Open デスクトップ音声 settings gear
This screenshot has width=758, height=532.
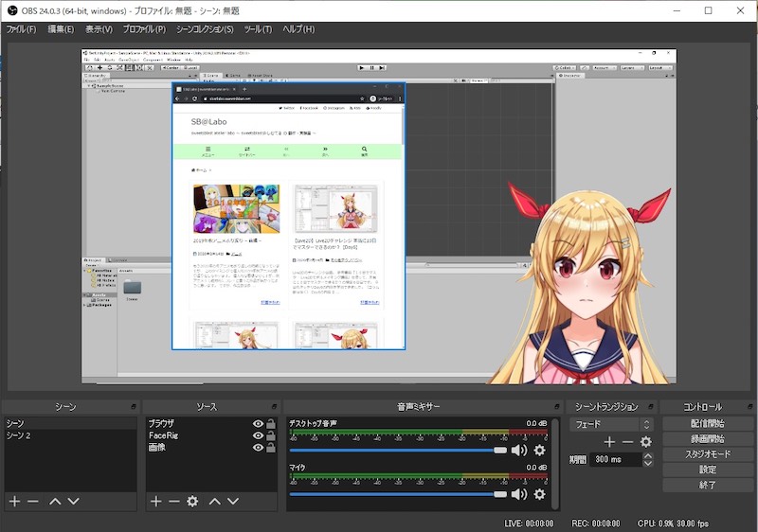tap(539, 451)
